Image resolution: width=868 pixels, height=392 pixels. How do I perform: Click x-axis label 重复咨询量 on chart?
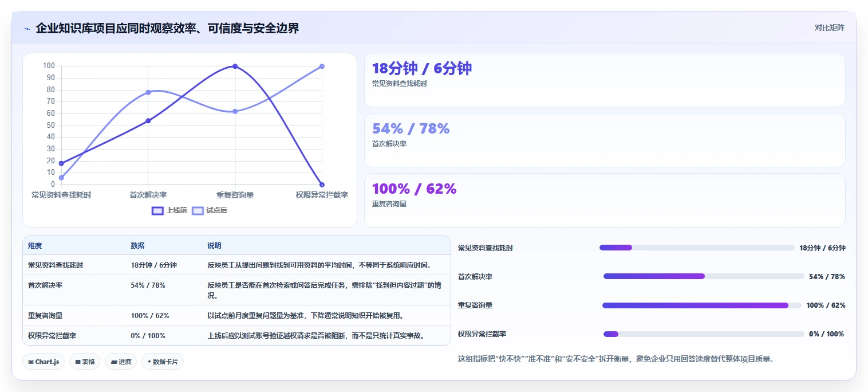click(x=235, y=195)
